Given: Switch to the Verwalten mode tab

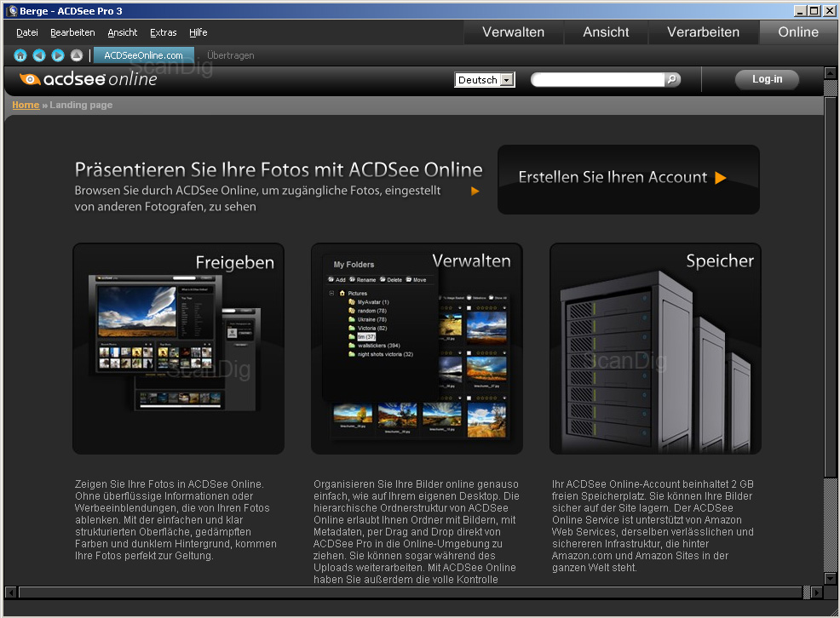Looking at the screenshot, I should pos(513,32).
